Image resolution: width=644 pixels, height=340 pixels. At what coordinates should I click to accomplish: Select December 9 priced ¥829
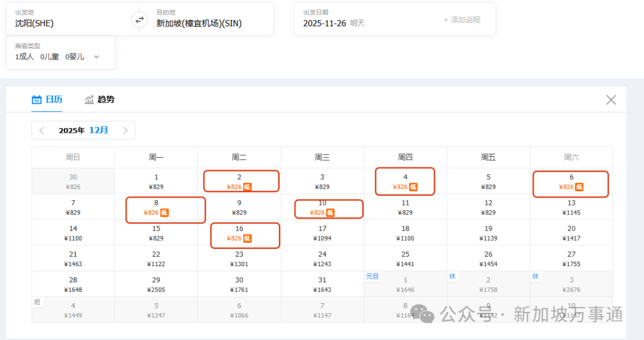(239, 207)
